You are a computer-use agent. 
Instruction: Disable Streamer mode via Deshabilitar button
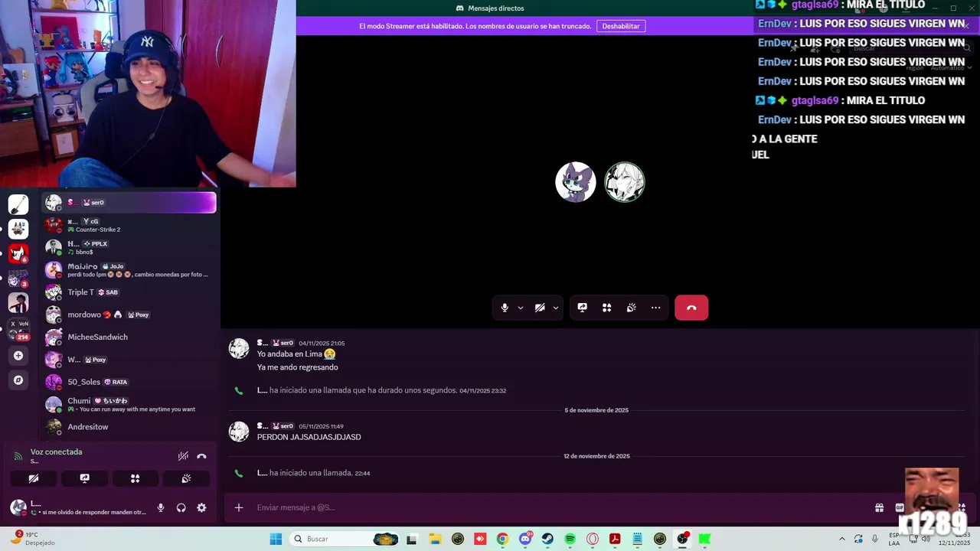click(x=621, y=26)
